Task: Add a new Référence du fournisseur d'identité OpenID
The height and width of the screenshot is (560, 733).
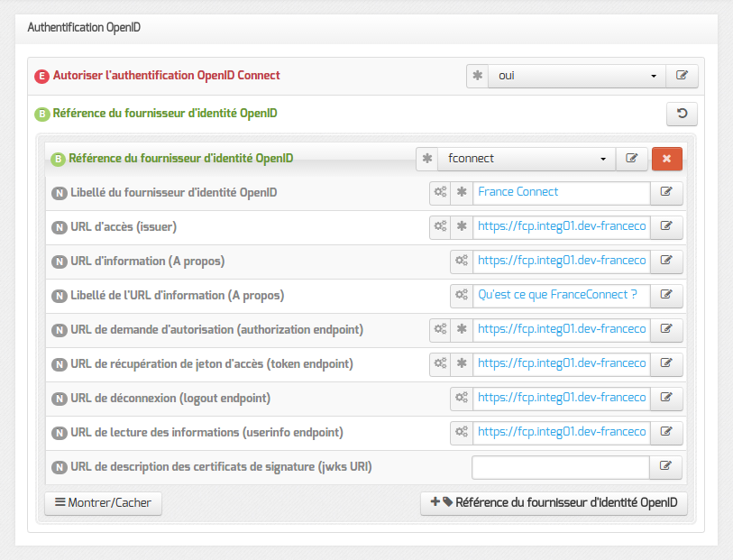Action: [x=554, y=503]
